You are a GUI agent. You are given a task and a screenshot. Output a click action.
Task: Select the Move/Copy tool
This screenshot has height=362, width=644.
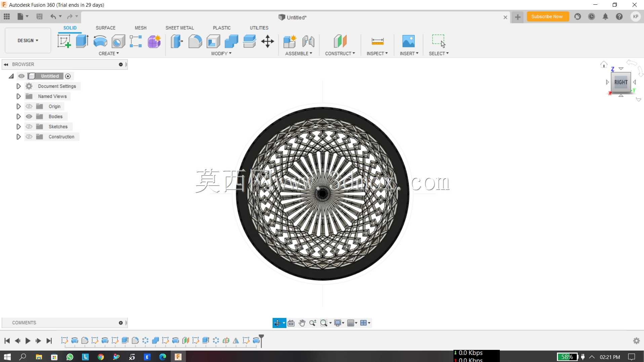(x=268, y=41)
